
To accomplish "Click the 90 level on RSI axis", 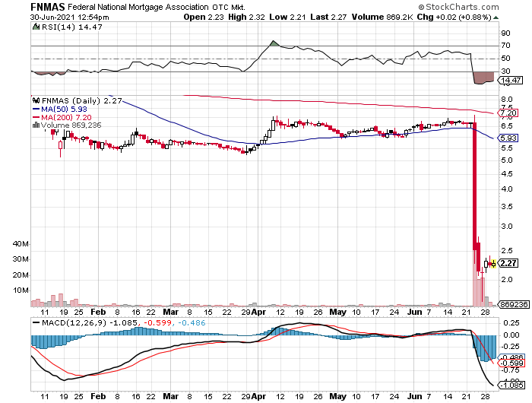I will 505,33.
